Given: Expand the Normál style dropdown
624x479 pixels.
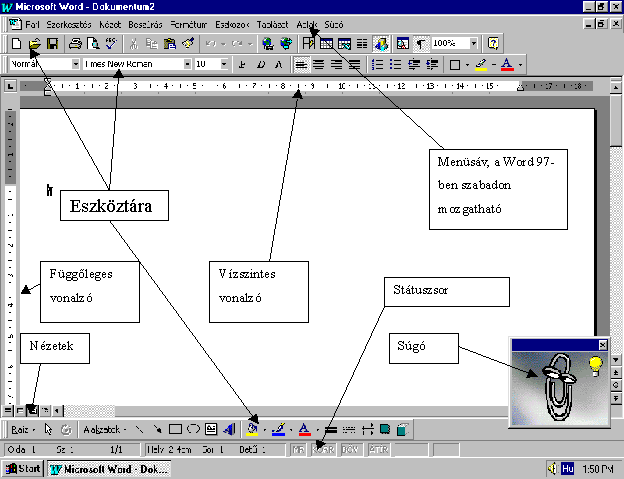Looking at the screenshot, I should pyautogui.click(x=76, y=64).
